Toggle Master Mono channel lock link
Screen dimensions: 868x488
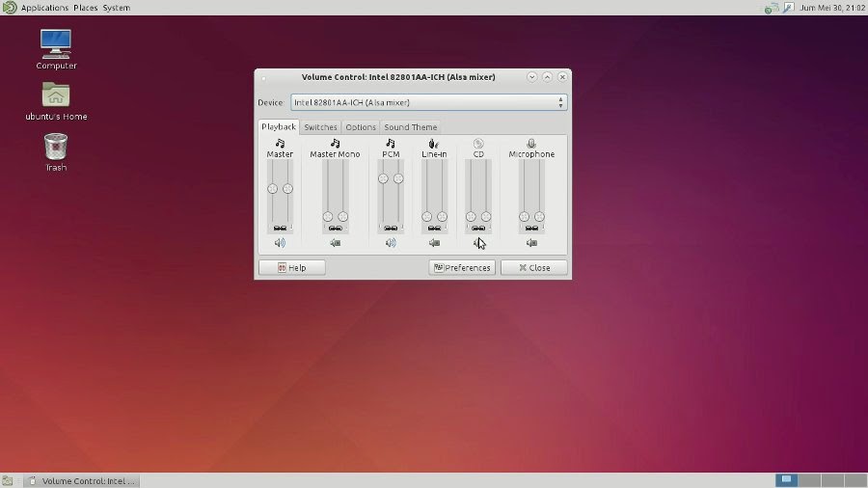pos(335,228)
